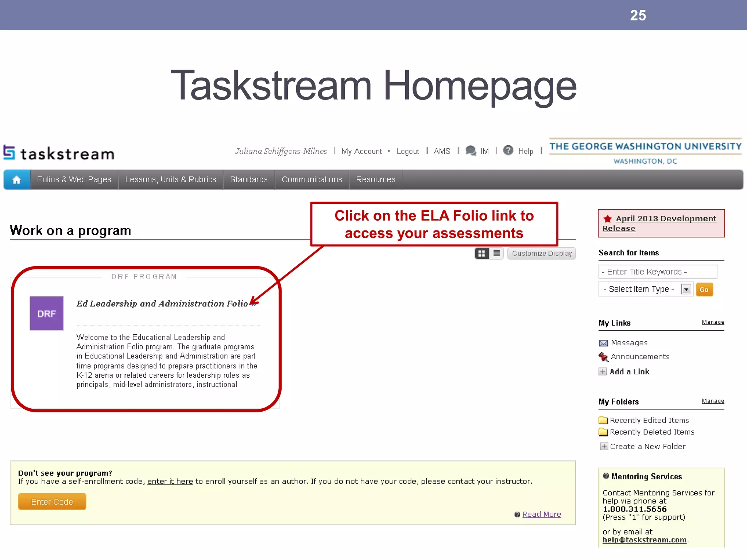
Task: Click the IM text link
Action: tap(485, 151)
